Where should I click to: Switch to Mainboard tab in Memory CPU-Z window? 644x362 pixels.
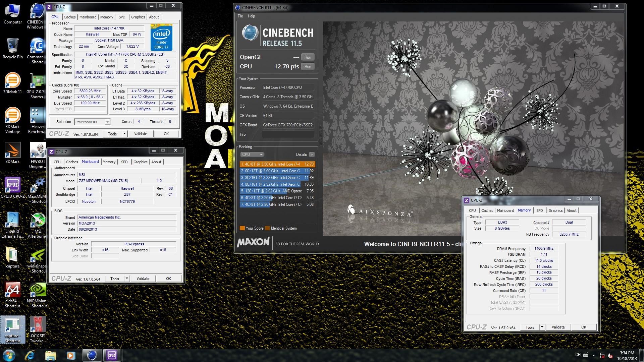[x=505, y=210]
